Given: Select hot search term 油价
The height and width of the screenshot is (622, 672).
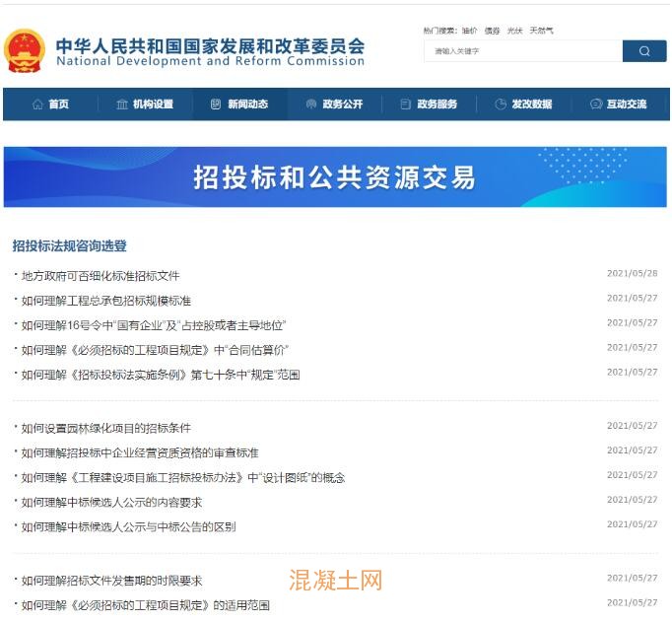Looking at the screenshot, I should [470, 31].
